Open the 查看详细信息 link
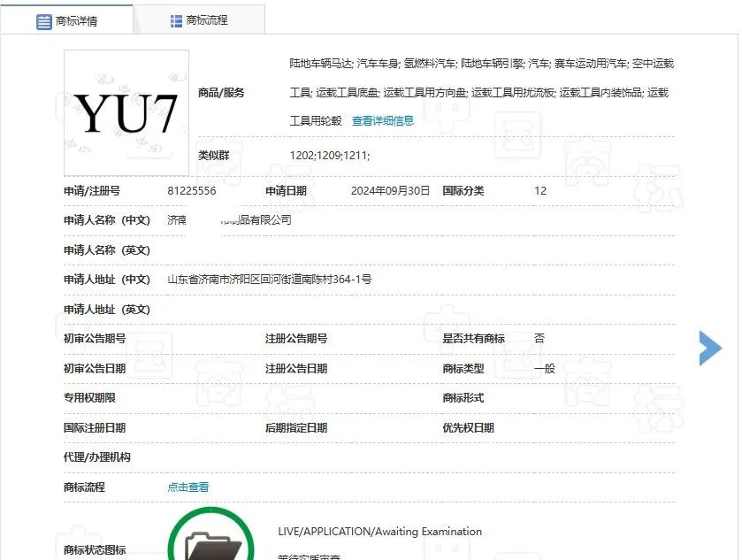 tap(383, 120)
